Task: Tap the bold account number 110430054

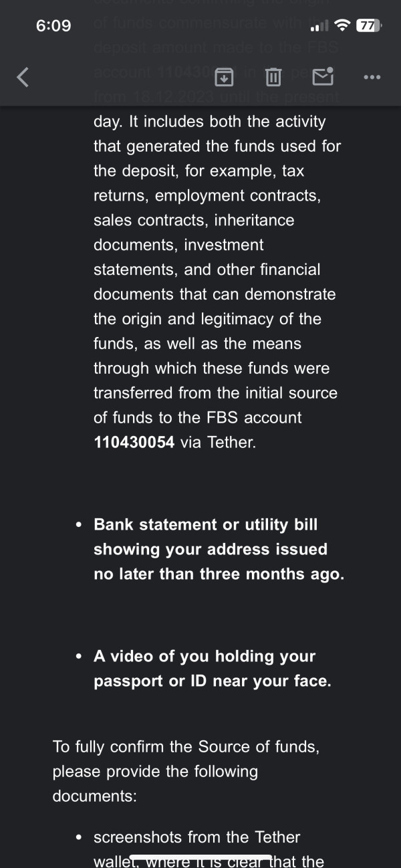Action: point(134,442)
